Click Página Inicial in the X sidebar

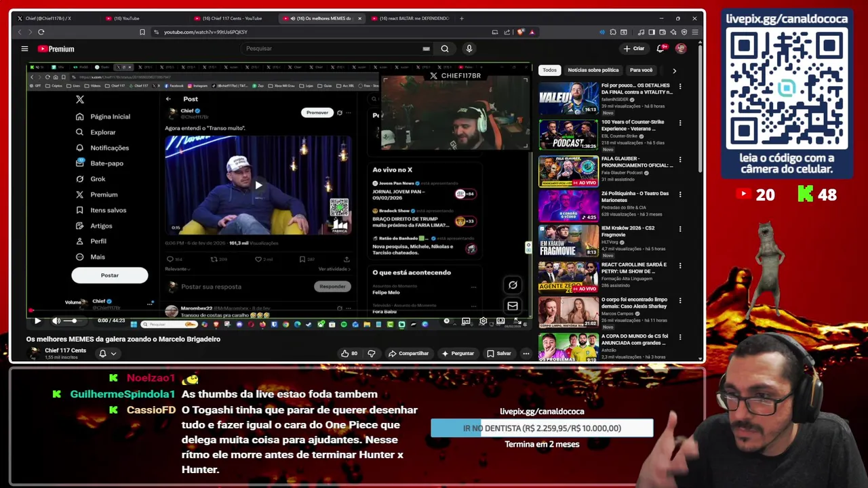(110, 117)
